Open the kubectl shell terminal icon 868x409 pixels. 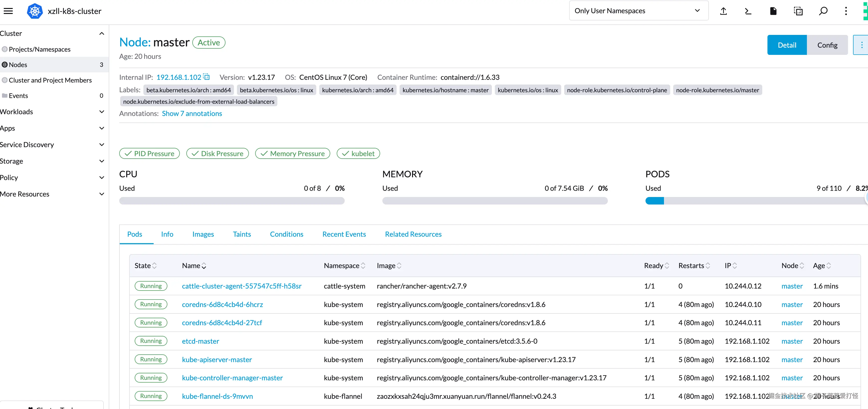748,11
